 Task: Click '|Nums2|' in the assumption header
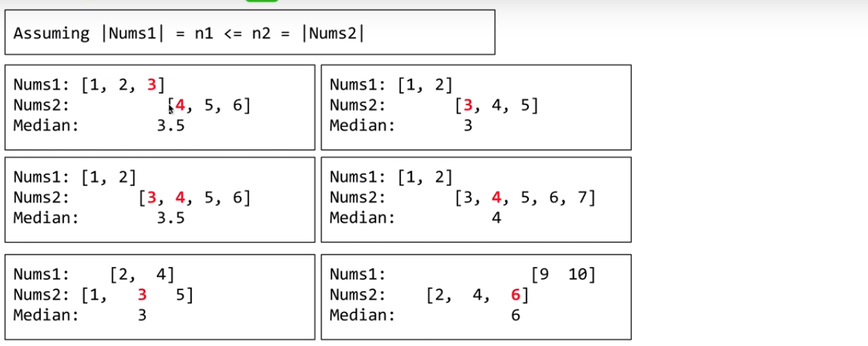point(332,33)
